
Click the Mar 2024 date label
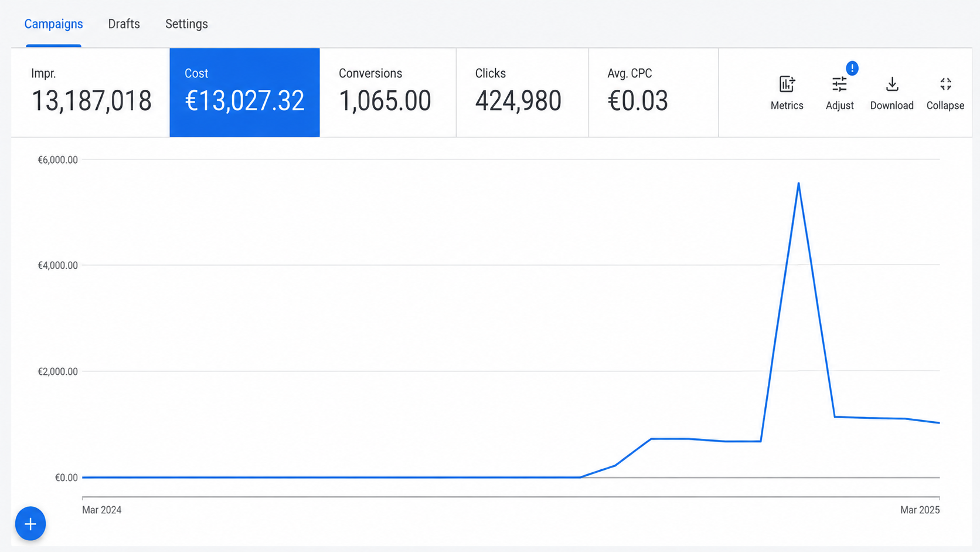coord(102,510)
